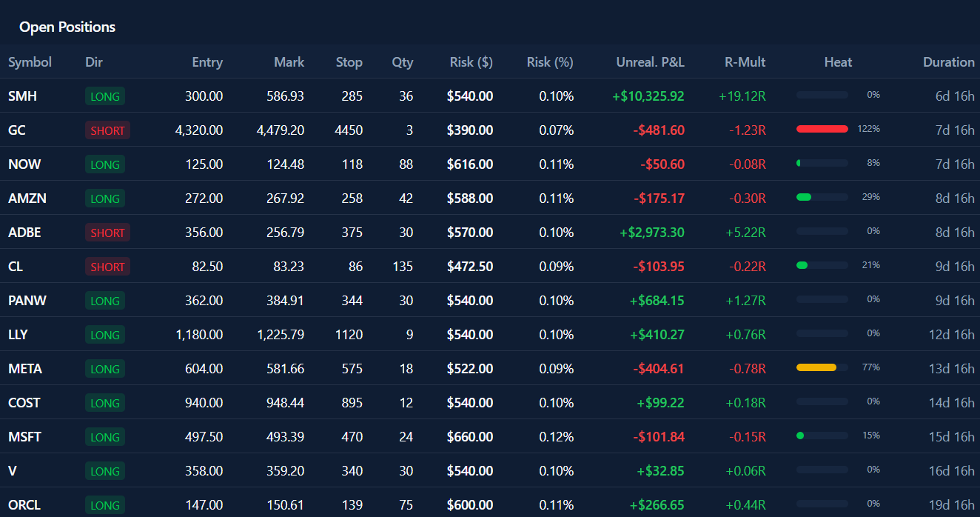
Task: Click the 0.07% risk percent for GC
Action: 557,130
